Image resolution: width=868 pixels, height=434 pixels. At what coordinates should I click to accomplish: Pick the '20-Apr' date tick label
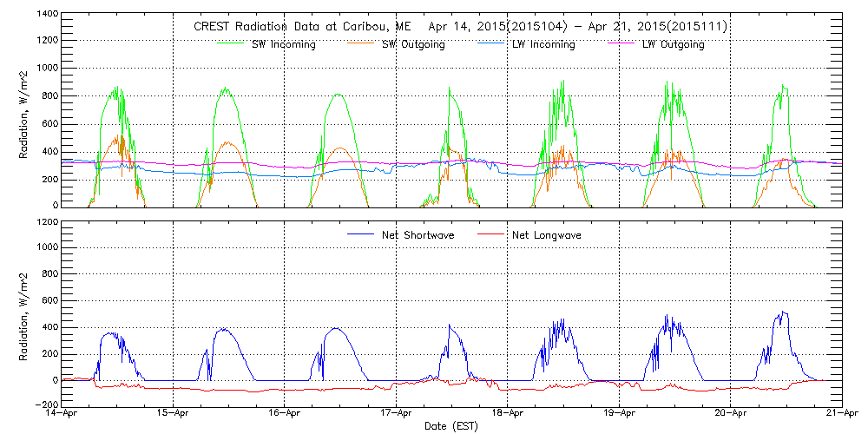pos(731,414)
